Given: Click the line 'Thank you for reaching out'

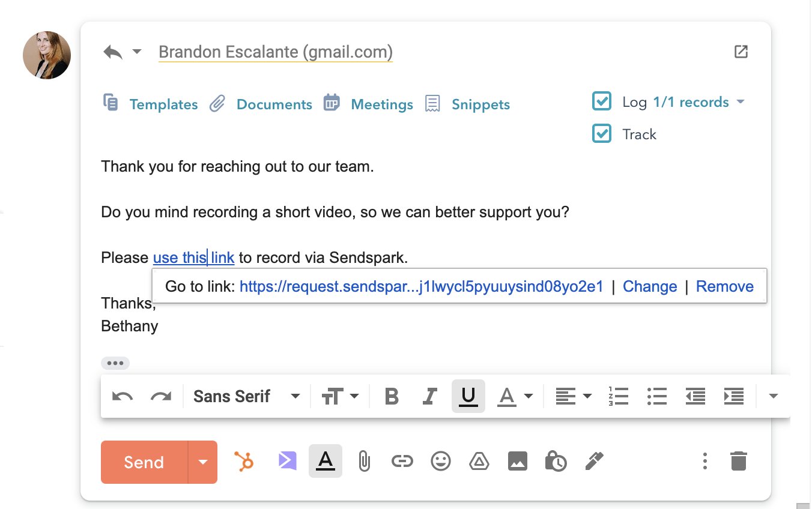Looking at the screenshot, I should 237,166.
